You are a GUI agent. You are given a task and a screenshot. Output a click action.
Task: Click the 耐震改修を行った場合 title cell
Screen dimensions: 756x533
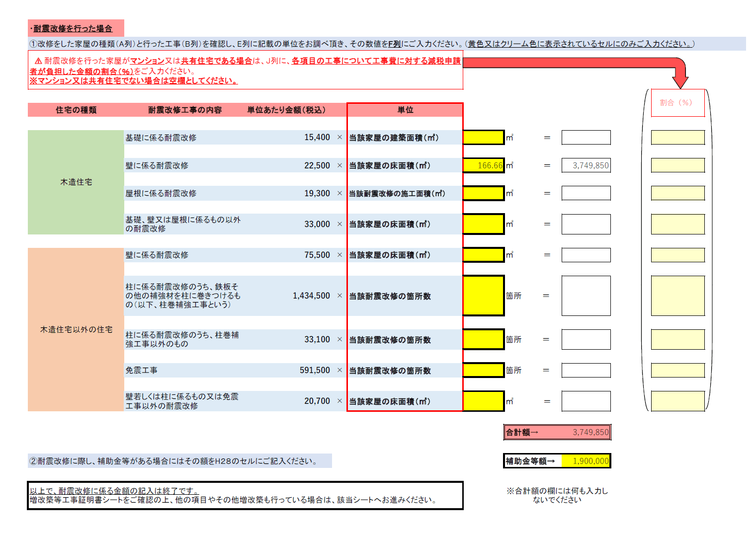tap(76, 28)
